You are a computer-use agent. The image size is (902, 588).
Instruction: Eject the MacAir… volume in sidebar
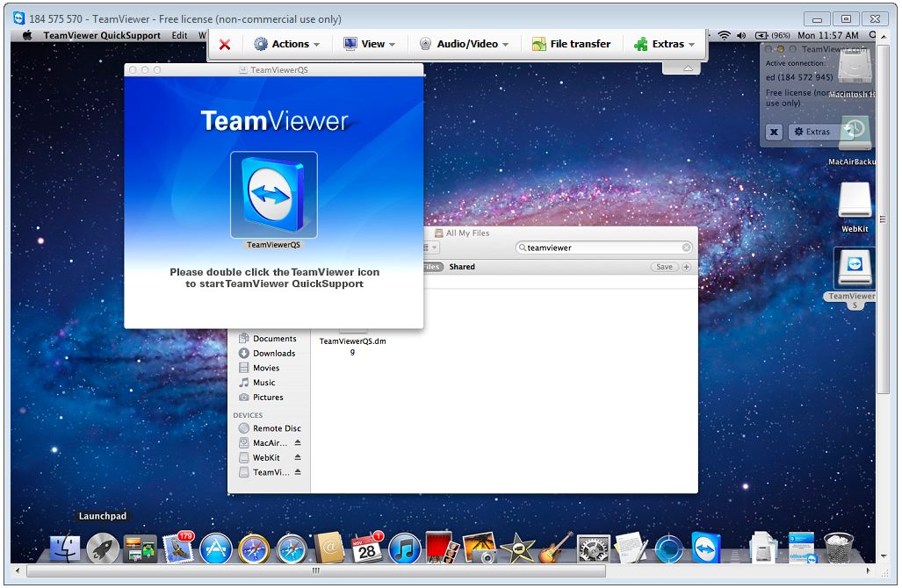(x=298, y=442)
